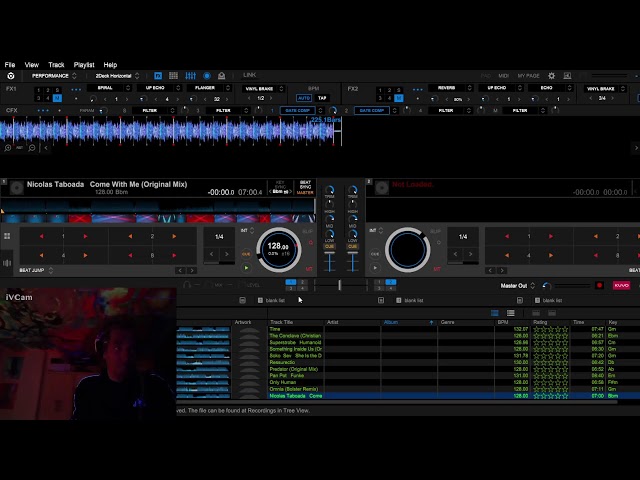Click the TAP tempo button
This screenshot has width=640, height=480.
[x=322, y=98]
